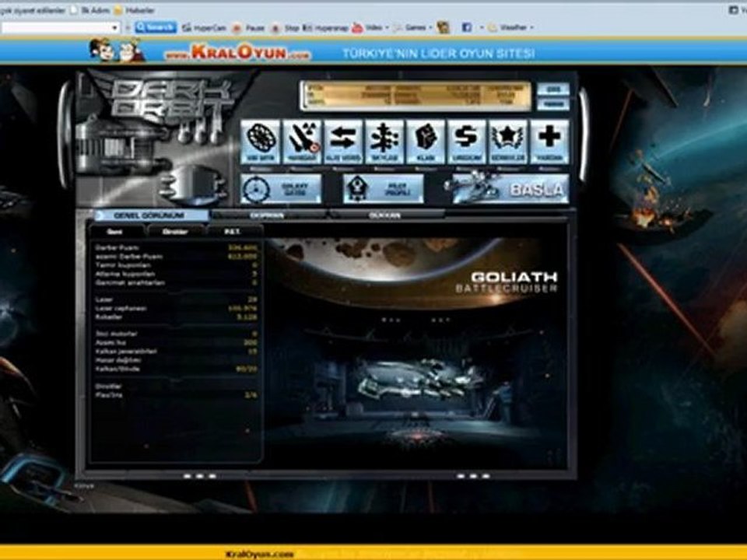
Task: Open the toolbar search box dropdown
Action: pyautogui.click(x=114, y=28)
